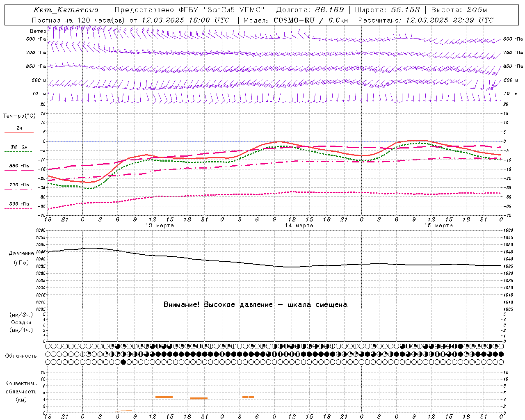Screen dimensions: 525x420
Task: Click the 'Ветер' wind panel label
Action: click(x=38, y=31)
